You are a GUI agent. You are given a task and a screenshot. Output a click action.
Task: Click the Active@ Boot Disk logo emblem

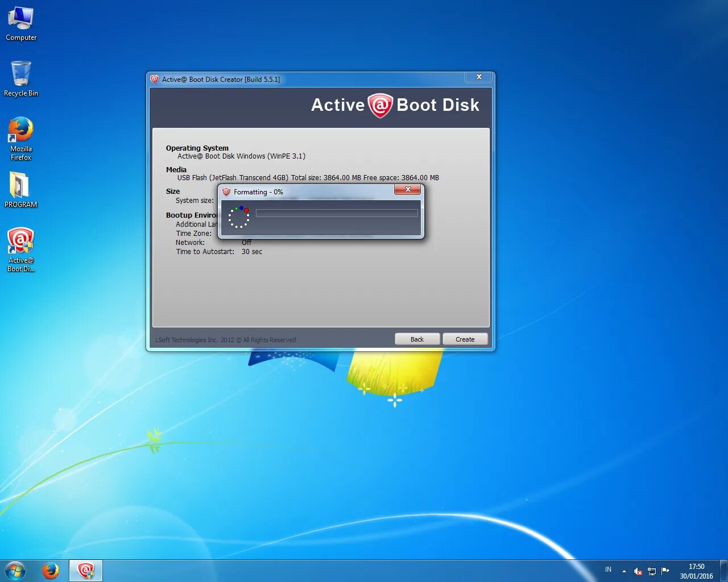(380, 105)
